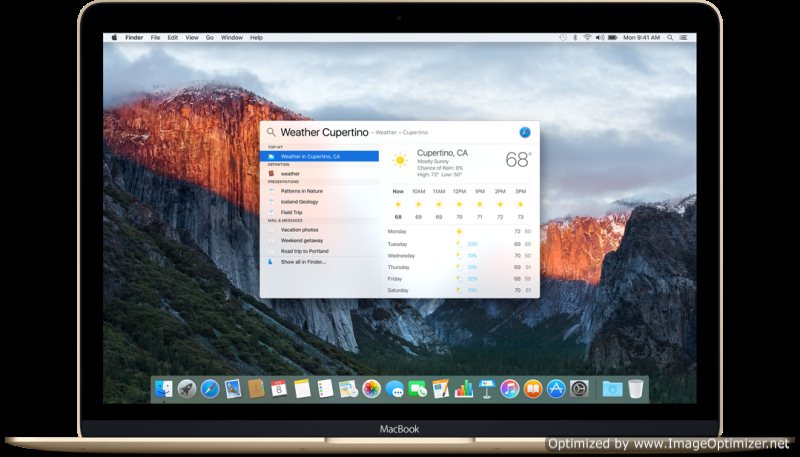Viewport: 800px width, 457px height.
Task: Open iTunes music note icon in Dock
Action: [x=510, y=389]
